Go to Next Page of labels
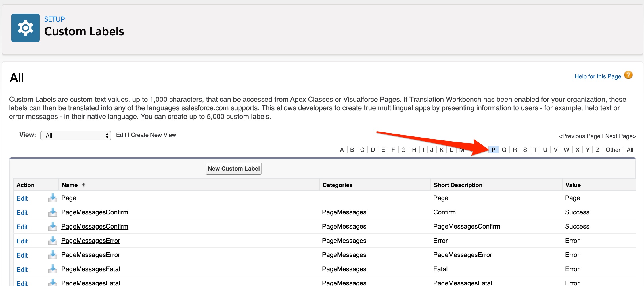 620,136
